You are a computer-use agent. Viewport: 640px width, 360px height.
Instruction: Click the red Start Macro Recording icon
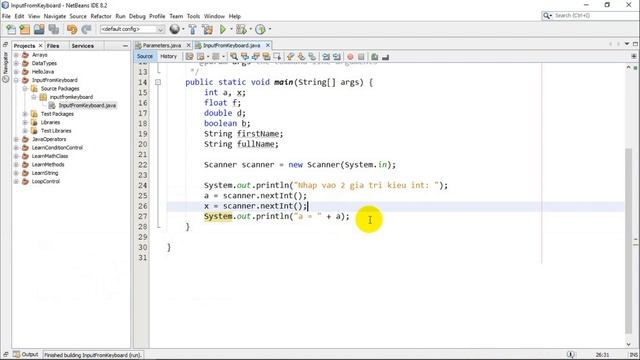coord(350,57)
